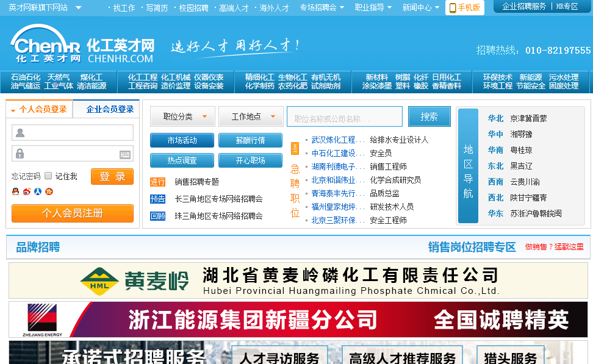Open the 手机版 mobile version button

(465, 7)
